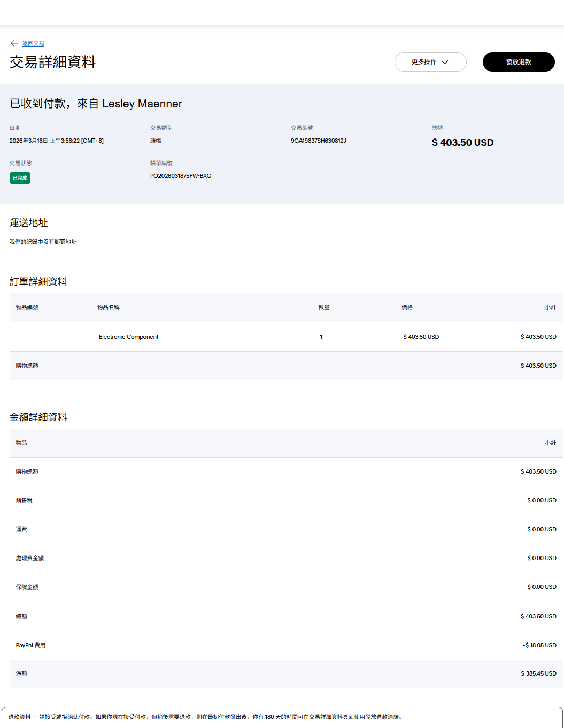The height and width of the screenshot is (728, 564).
Task: Click the bold $ 403.50 USD total
Action: point(462,143)
